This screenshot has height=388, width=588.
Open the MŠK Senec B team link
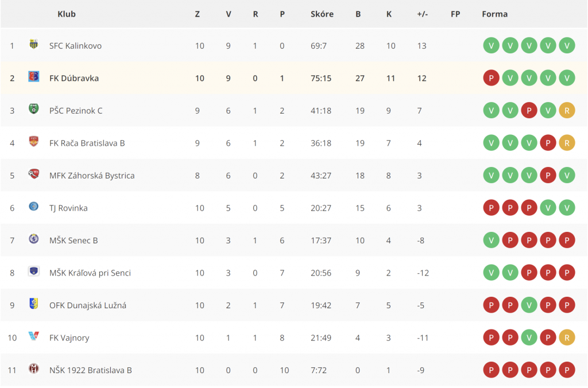[x=73, y=240]
